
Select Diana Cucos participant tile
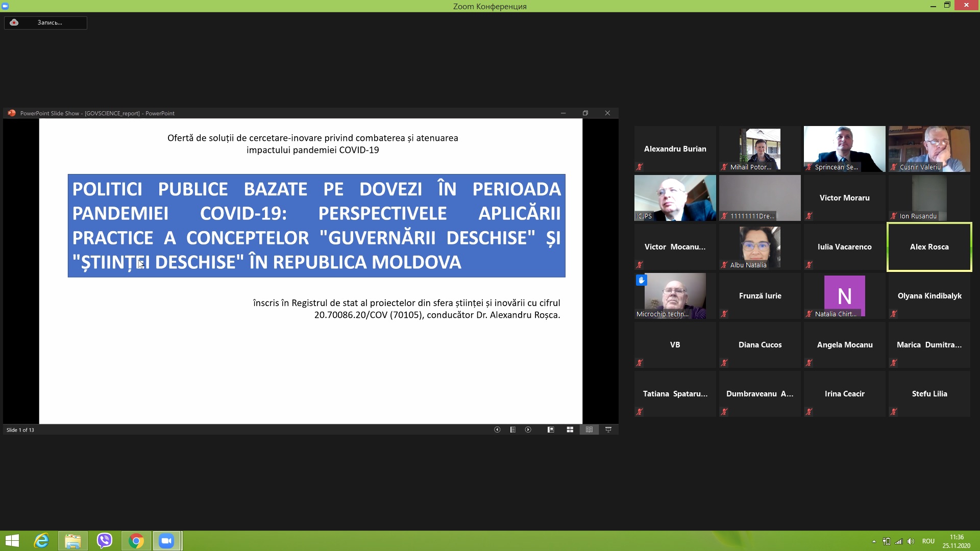click(x=759, y=345)
